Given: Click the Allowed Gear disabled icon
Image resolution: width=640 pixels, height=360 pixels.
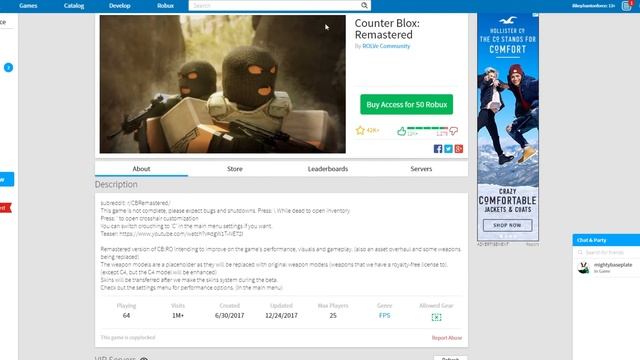Looking at the screenshot, I should 436,317.
